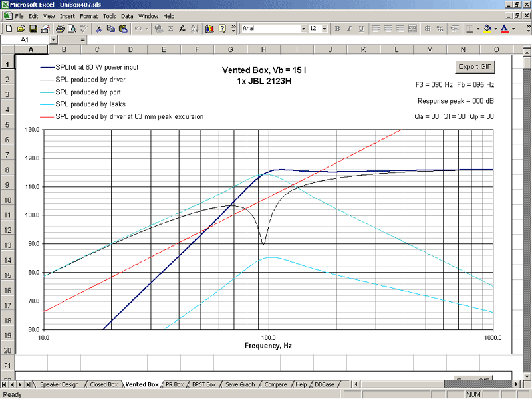Open Print Preview icon
This screenshot has height=399, width=532.
72,29
